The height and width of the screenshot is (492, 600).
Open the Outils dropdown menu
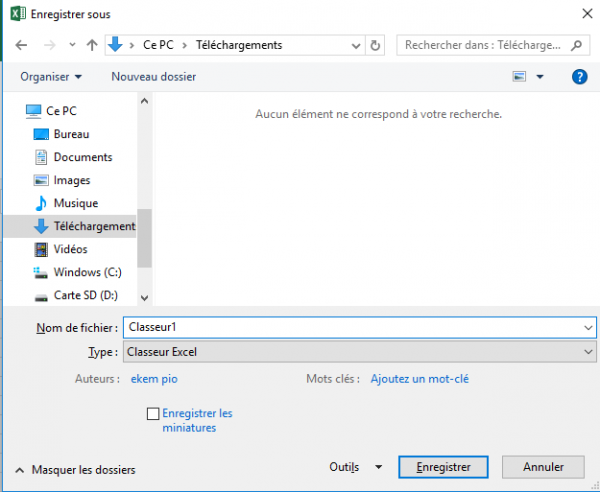354,467
